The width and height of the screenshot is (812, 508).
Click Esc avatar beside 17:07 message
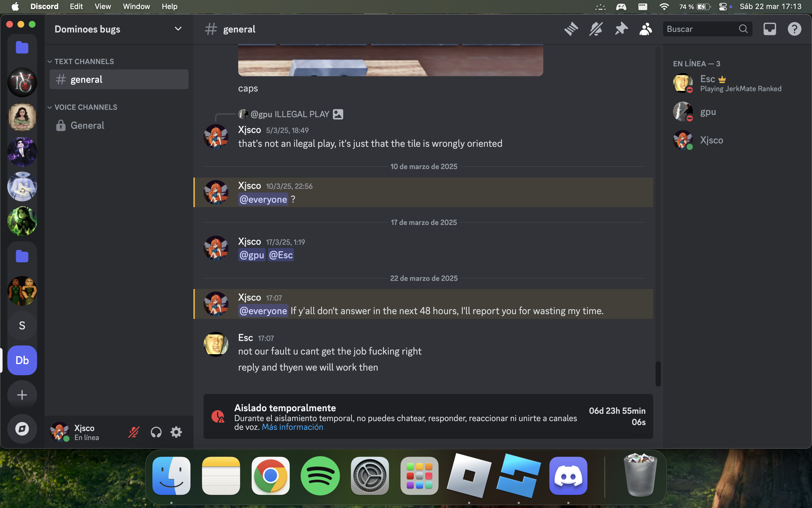(216, 344)
